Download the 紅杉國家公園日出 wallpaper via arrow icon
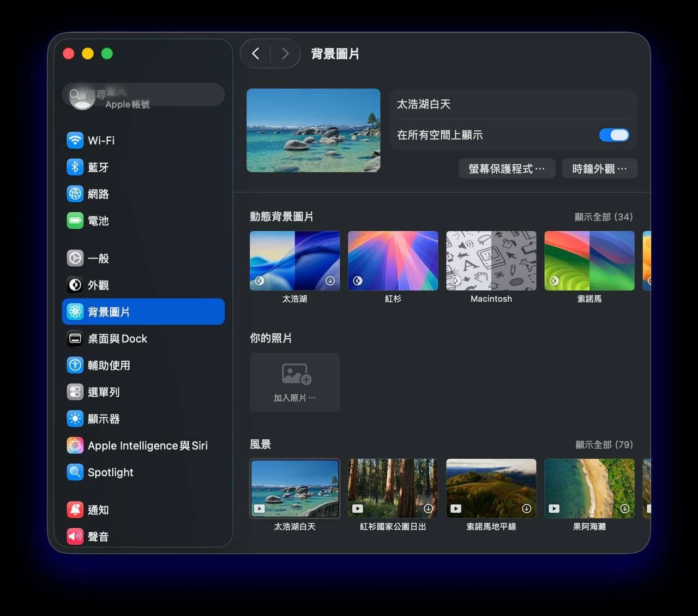Screen dimensions: 698x616 (429, 509)
